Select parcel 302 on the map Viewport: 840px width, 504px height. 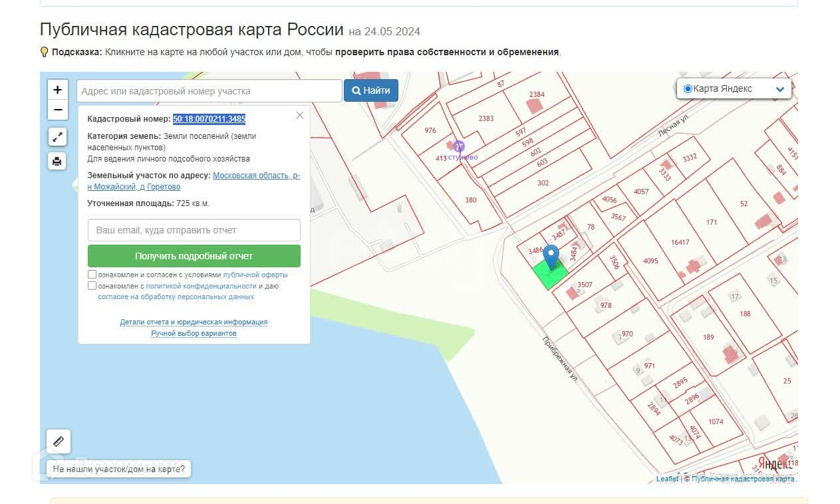click(x=543, y=183)
